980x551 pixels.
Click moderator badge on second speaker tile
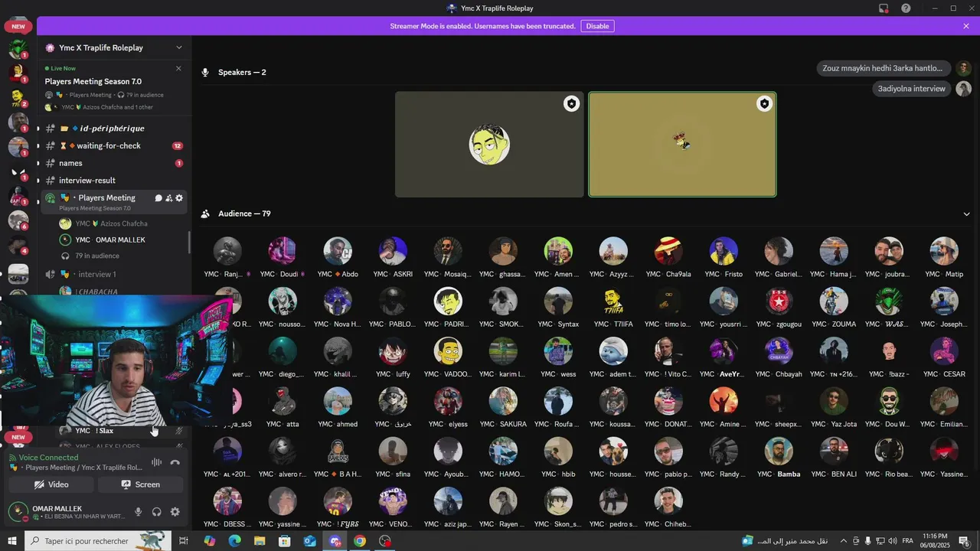(x=764, y=104)
